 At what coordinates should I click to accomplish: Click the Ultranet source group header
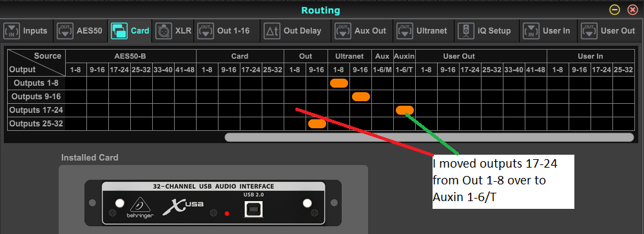349,56
